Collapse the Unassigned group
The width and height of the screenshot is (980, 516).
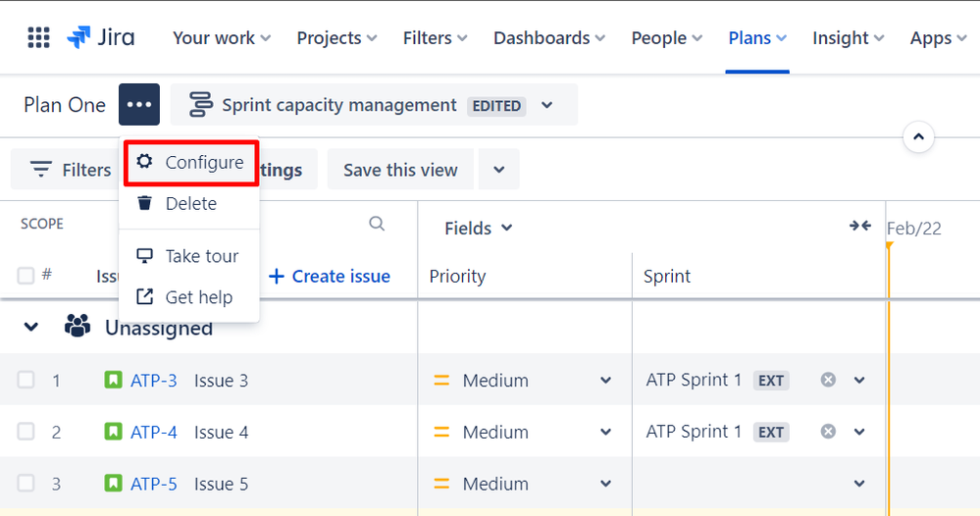coord(31,327)
